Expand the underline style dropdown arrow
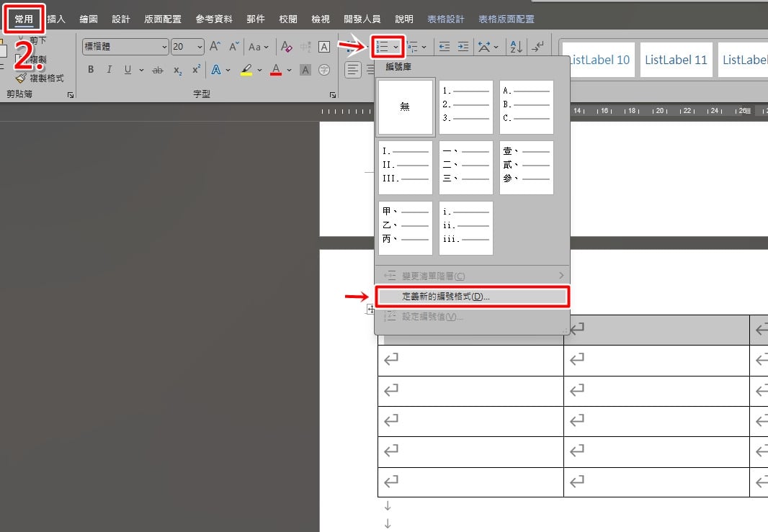Screen dimensions: 768x532 pos(141,70)
